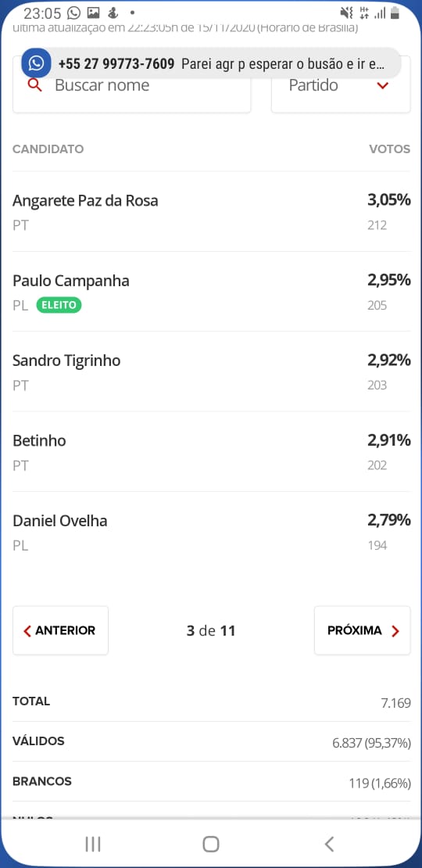Viewport: 422px width, 868px height.
Task: Tap the Android back arrow icon
Action: [x=329, y=844]
